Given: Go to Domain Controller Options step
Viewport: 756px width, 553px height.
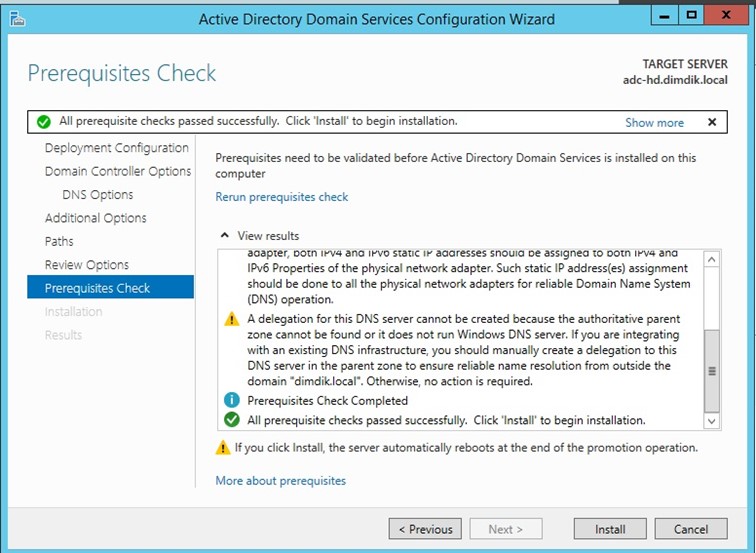Looking at the screenshot, I should (118, 171).
